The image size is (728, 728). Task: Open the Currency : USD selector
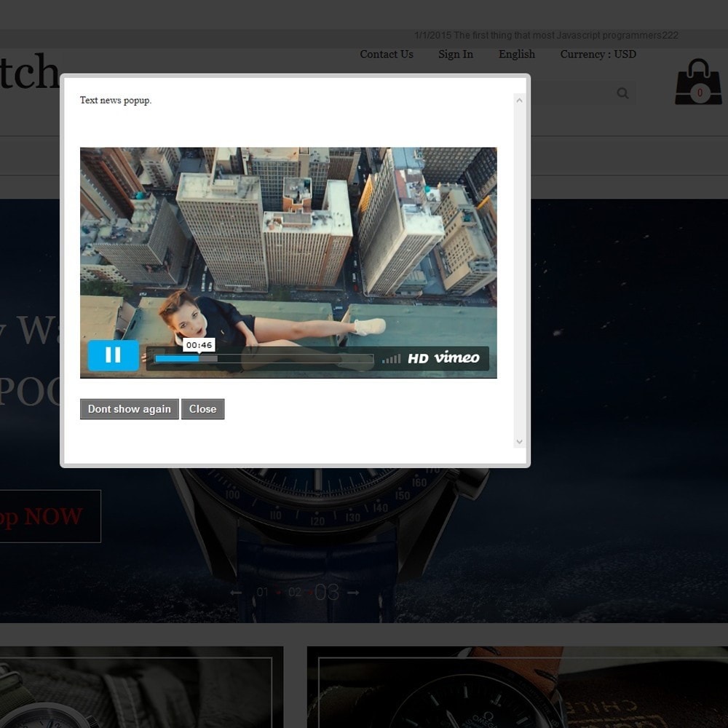click(x=598, y=55)
